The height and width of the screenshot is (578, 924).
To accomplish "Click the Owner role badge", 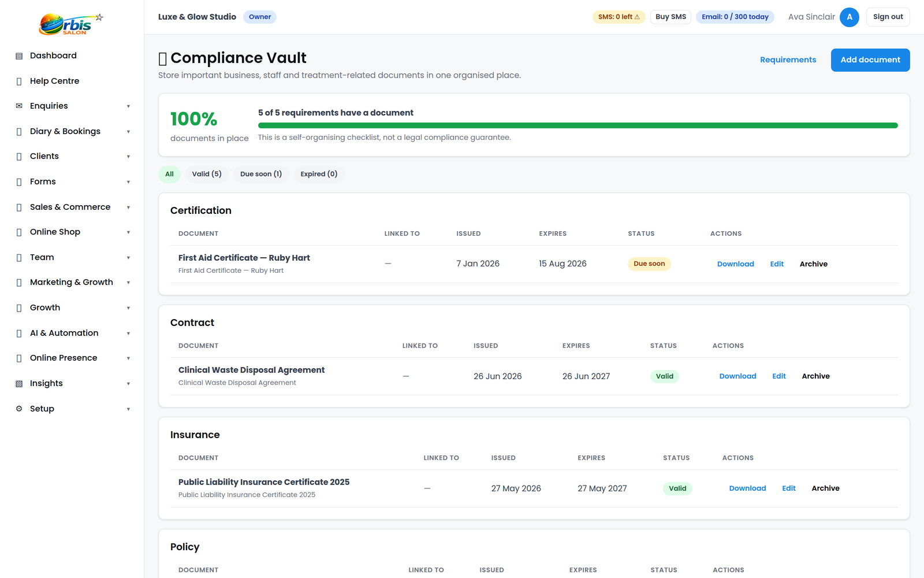I will pyautogui.click(x=260, y=17).
